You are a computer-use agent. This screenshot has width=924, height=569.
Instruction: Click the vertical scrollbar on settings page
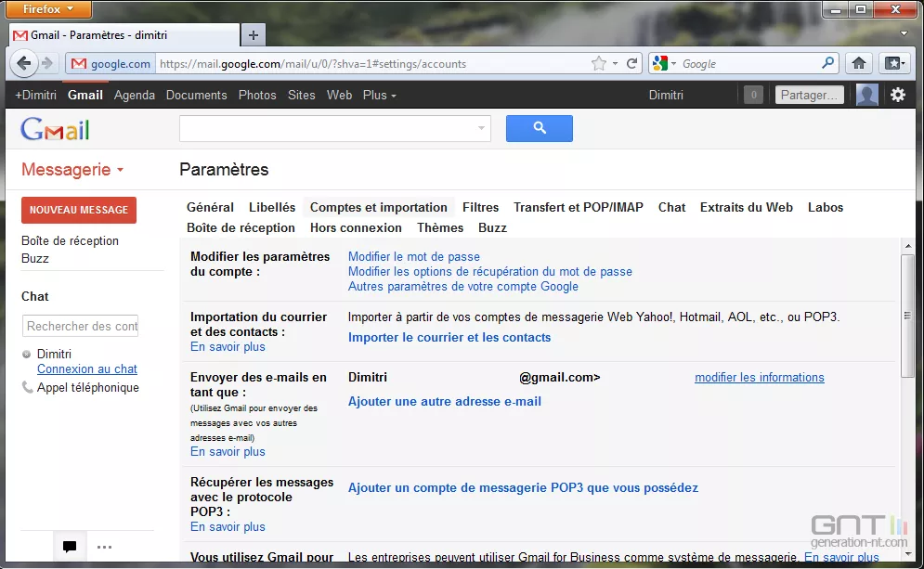click(907, 316)
